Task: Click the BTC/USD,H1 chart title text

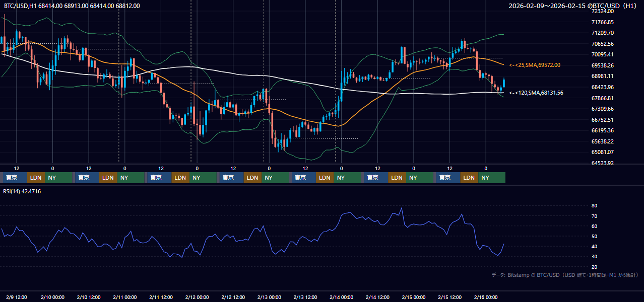Action: click(72, 6)
